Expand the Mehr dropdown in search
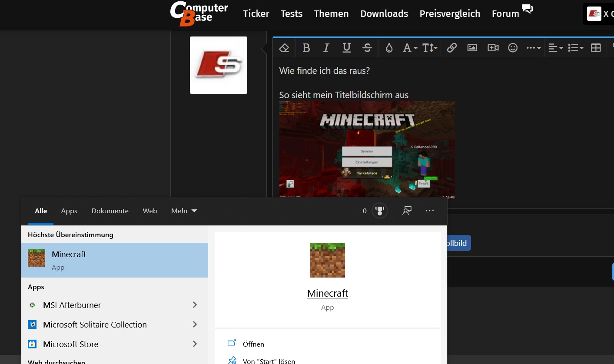Viewport: 614px width, 364px height. click(184, 211)
